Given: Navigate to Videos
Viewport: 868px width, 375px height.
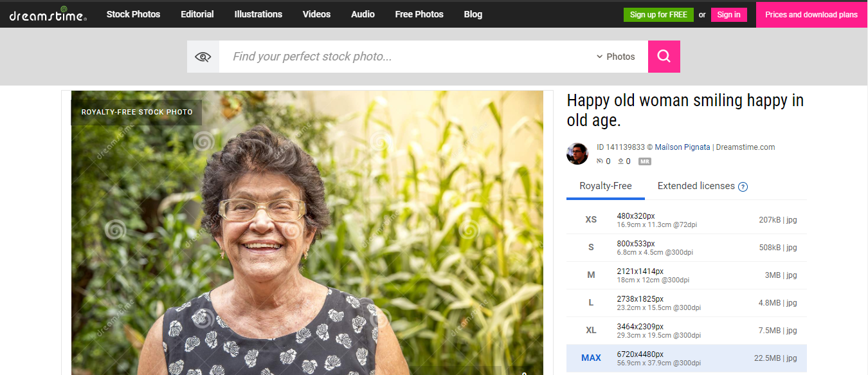Looking at the screenshot, I should click(x=317, y=14).
